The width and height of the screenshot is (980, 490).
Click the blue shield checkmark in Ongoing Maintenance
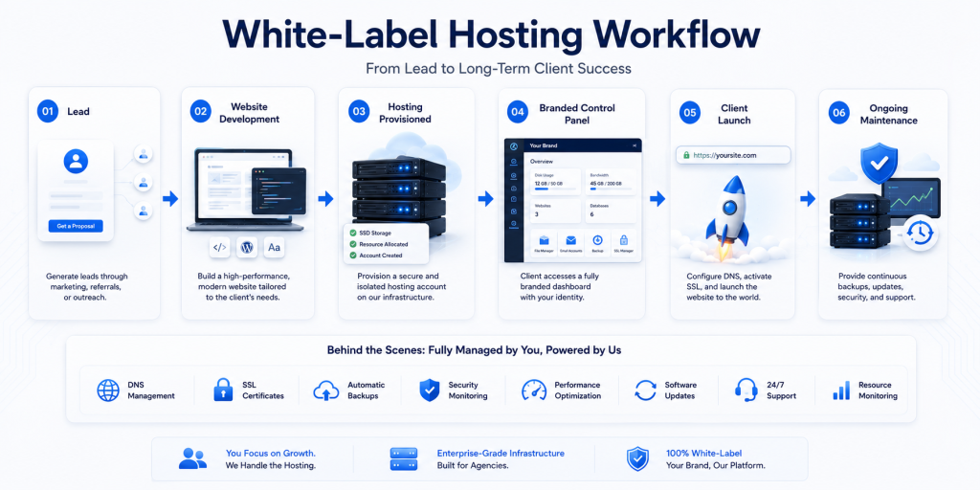point(879,163)
